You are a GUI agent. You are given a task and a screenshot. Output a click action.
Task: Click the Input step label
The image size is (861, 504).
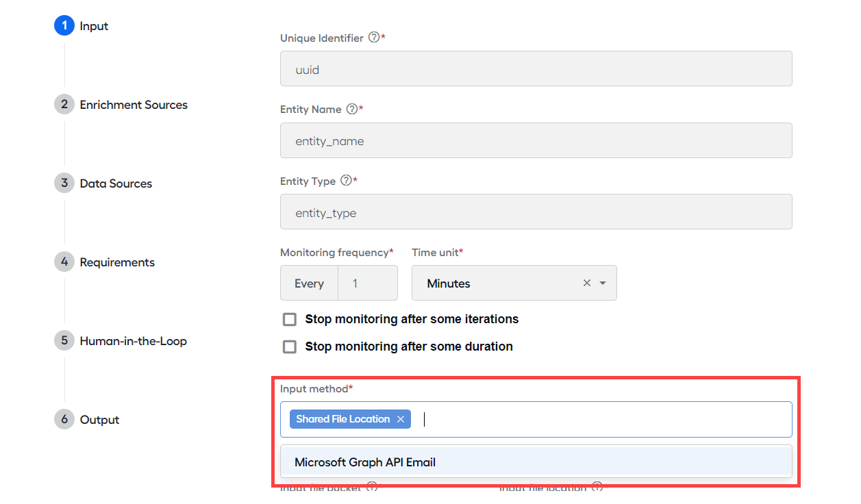pyautogui.click(x=94, y=26)
